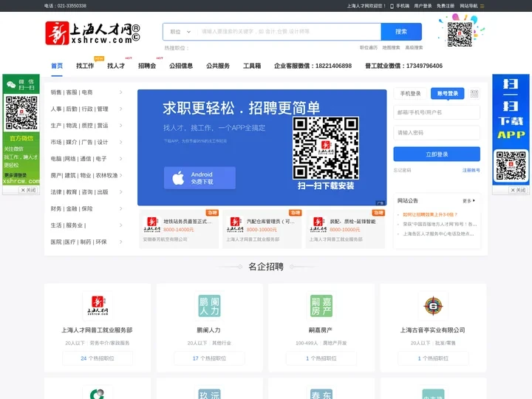Open job card 地铁站务员直签正式
Viewport: 532px width, 399px height.
[x=179, y=229]
